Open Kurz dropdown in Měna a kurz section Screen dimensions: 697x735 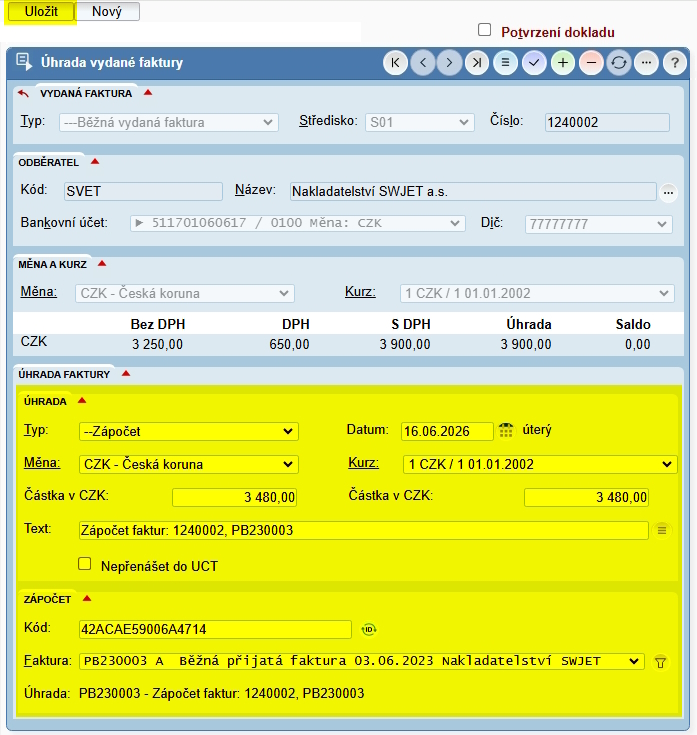click(x=537, y=293)
